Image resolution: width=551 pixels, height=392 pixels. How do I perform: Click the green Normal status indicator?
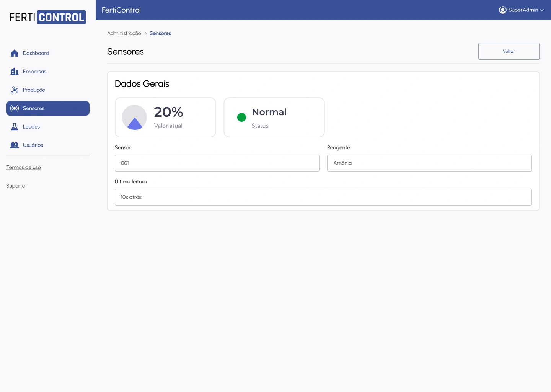coord(241,117)
